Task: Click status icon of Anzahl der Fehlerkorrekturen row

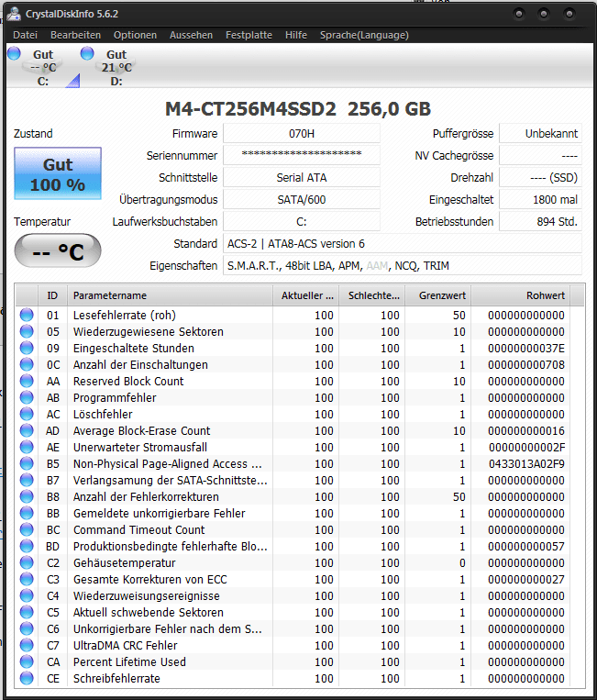Action: 27,496
